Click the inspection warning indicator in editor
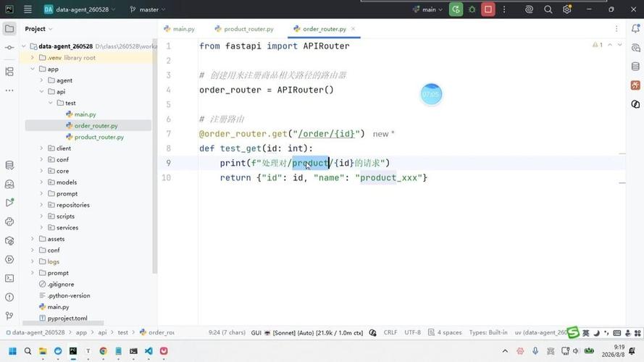The image size is (644, 362). coord(598,45)
